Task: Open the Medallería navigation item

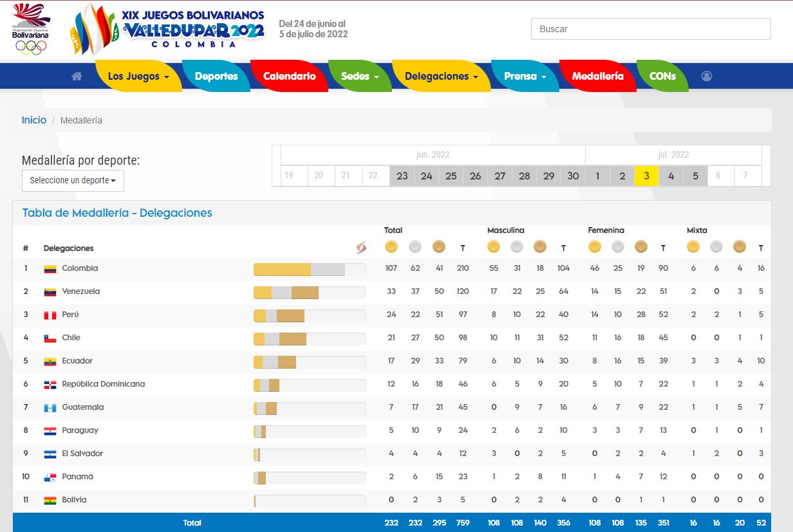Action: click(x=597, y=76)
